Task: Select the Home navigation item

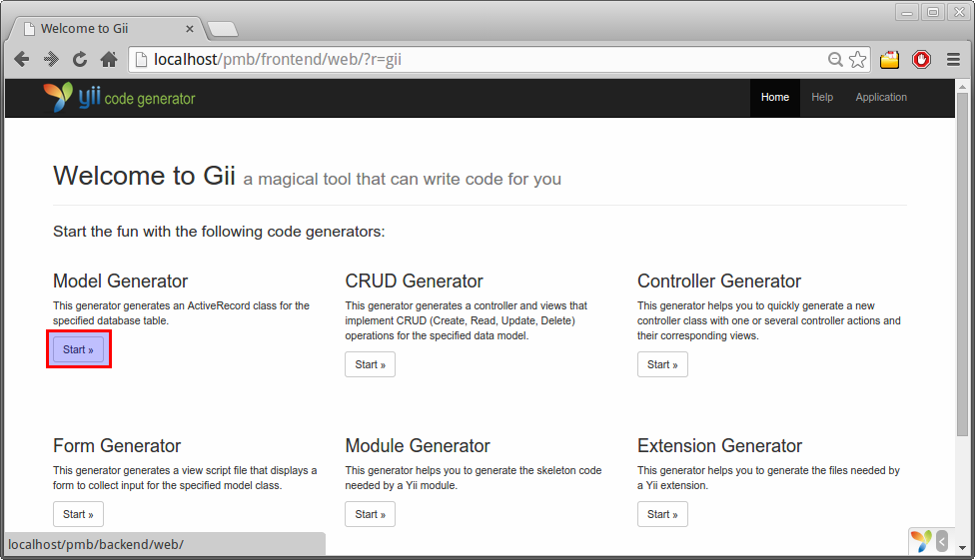Action: [x=775, y=98]
